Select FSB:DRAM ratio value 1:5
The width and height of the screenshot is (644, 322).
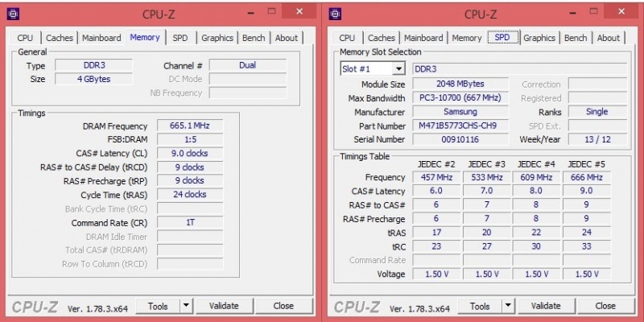[x=190, y=139]
